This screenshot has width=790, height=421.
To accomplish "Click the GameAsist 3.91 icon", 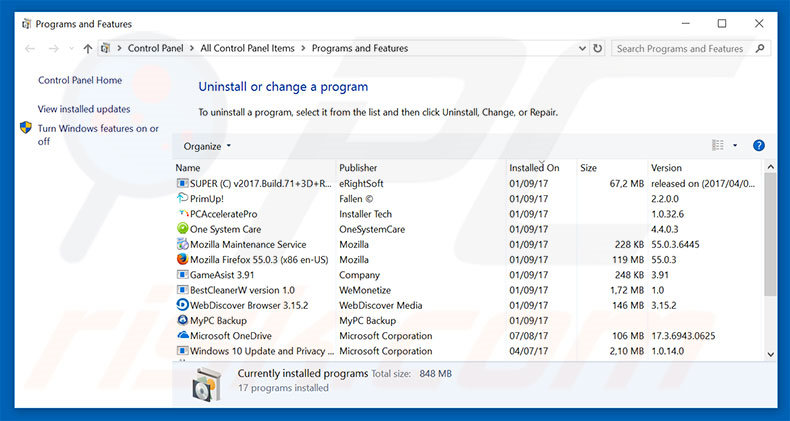I will [x=182, y=274].
